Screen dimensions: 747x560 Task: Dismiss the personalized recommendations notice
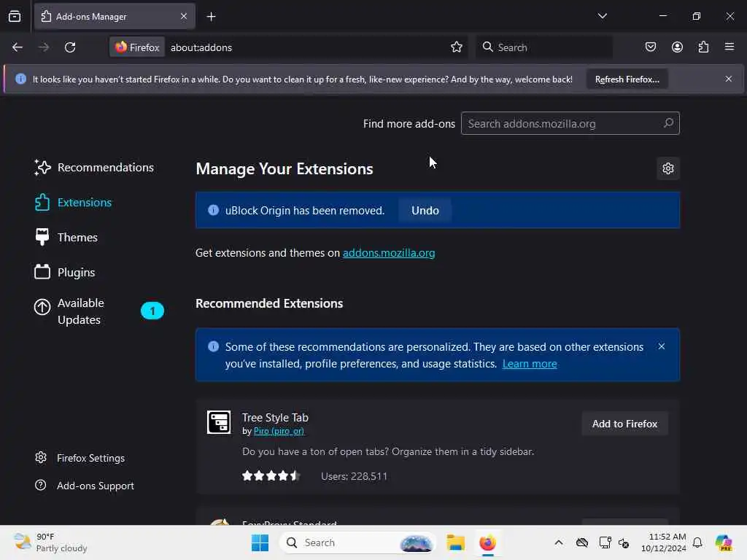tap(661, 346)
